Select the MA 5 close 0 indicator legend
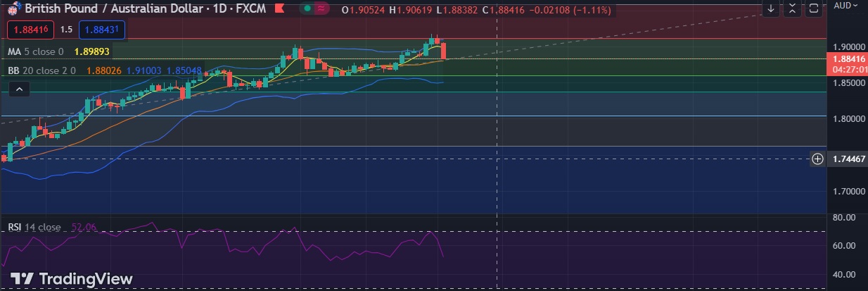 [36, 51]
